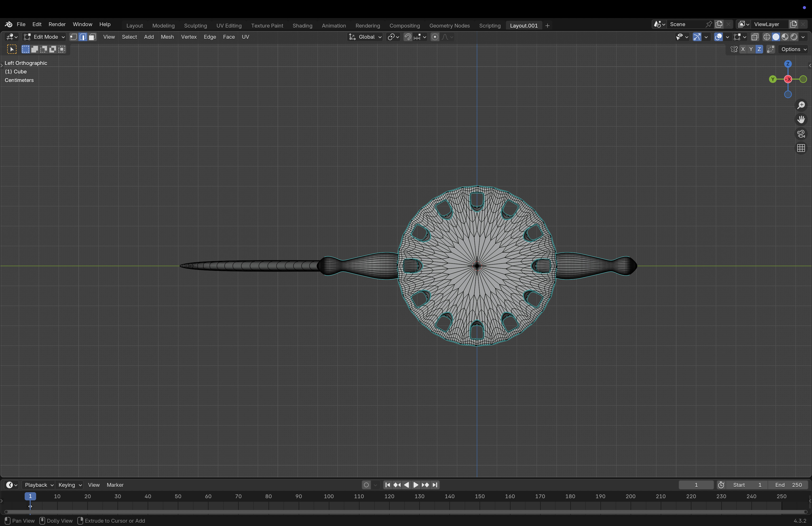The height and width of the screenshot is (526, 812).
Task: Click the Y axis on navigation gizmo
Action: pos(773,79)
